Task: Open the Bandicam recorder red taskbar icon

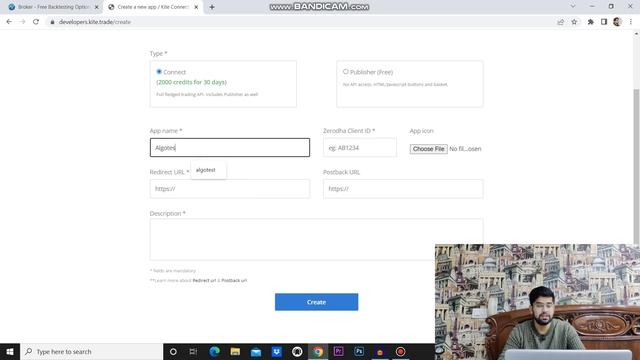Action: pyautogui.click(x=400, y=351)
